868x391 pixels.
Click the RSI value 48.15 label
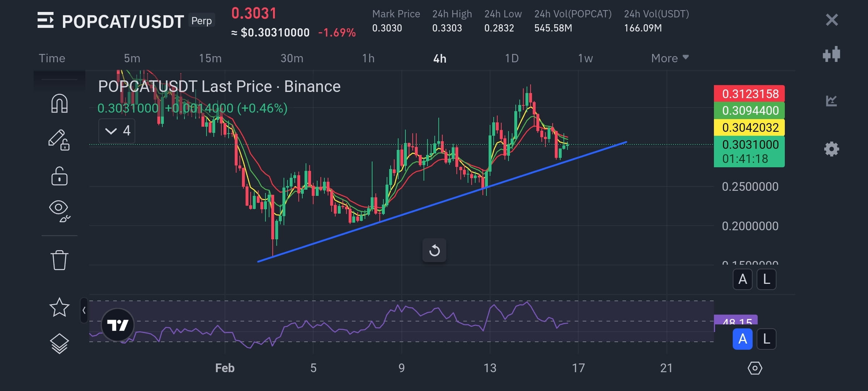coord(736,320)
